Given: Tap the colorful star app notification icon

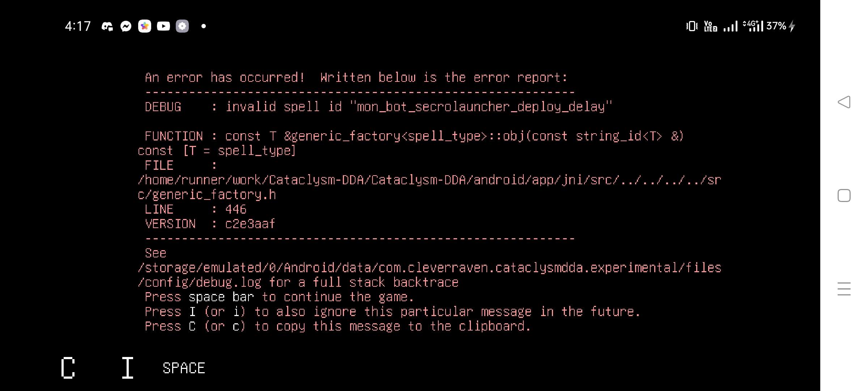Looking at the screenshot, I should coord(144,26).
